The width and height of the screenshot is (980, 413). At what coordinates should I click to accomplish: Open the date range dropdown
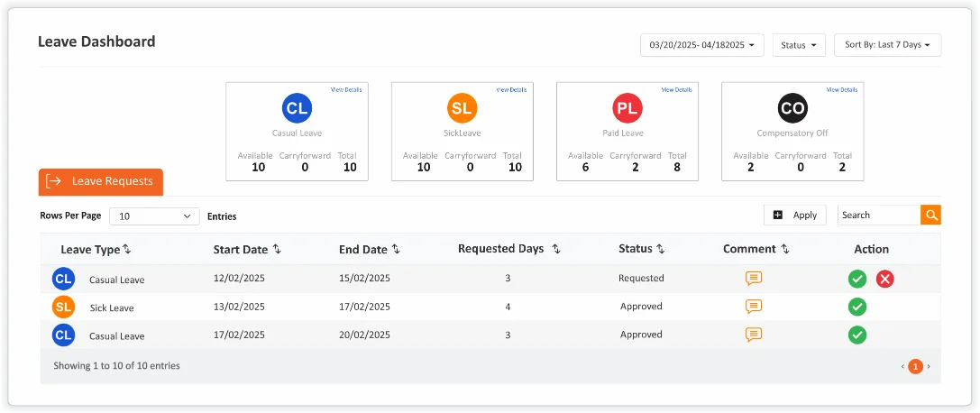click(x=702, y=45)
